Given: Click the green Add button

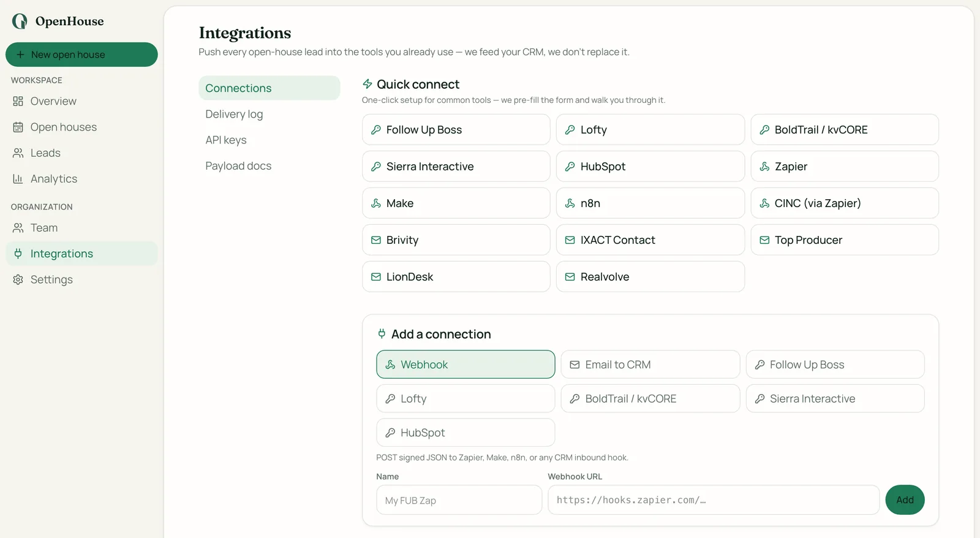Looking at the screenshot, I should (905, 500).
